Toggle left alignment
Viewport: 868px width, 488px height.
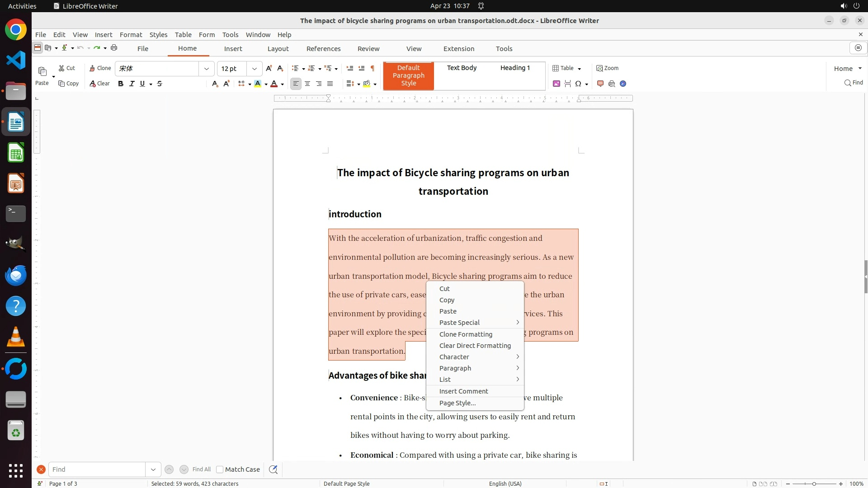click(x=296, y=84)
